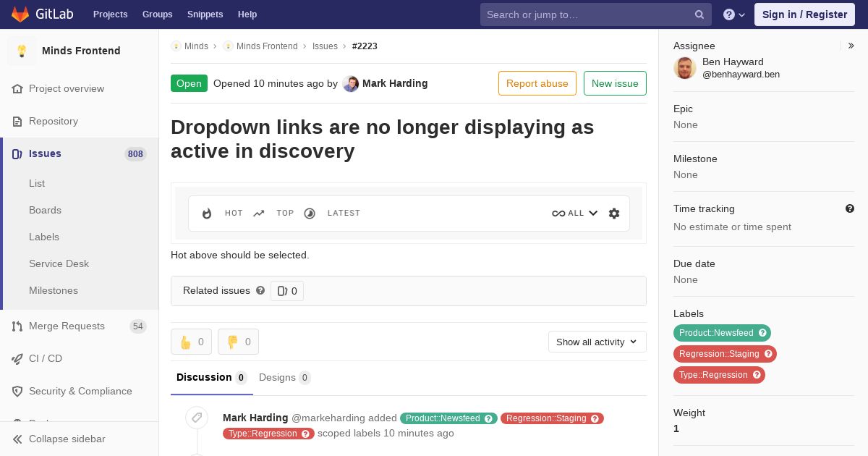Screen dimensions: 868x456
Task: Click the Minds Frontend lightbulb avatar
Action: click(x=22, y=51)
